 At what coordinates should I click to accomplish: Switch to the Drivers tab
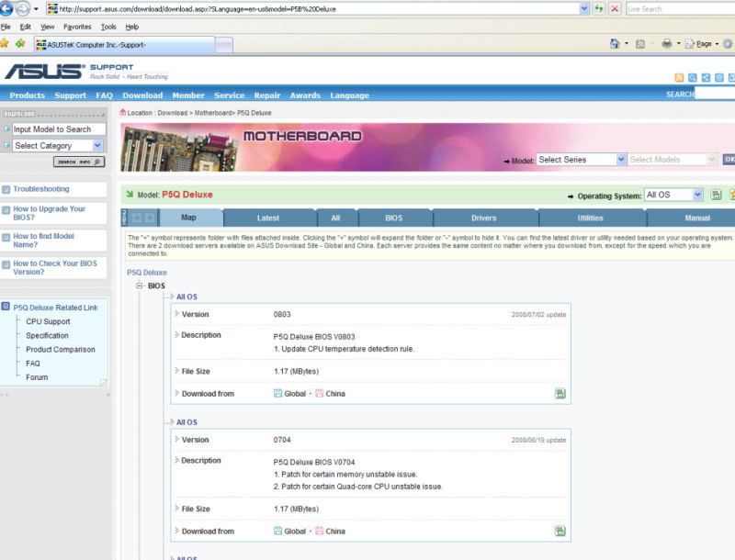pos(484,218)
